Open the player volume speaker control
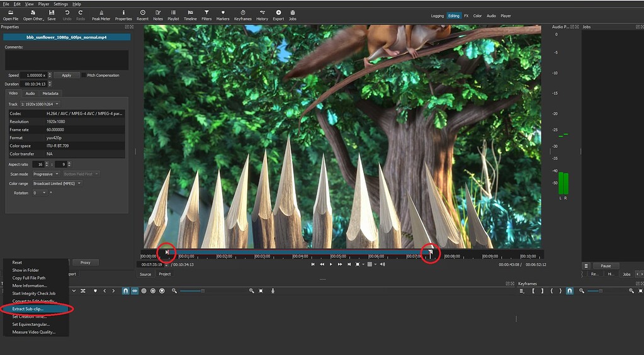This screenshot has height=355, width=644. pos(382,264)
